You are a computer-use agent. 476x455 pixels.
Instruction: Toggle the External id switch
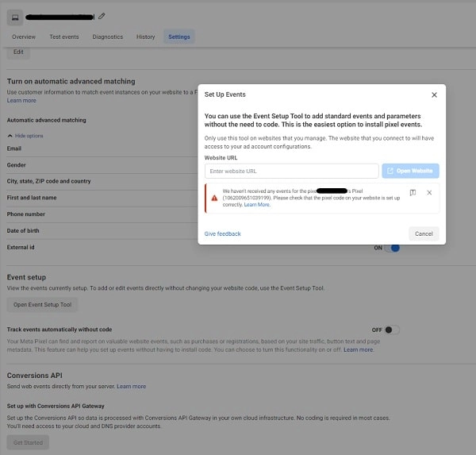tap(391, 248)
